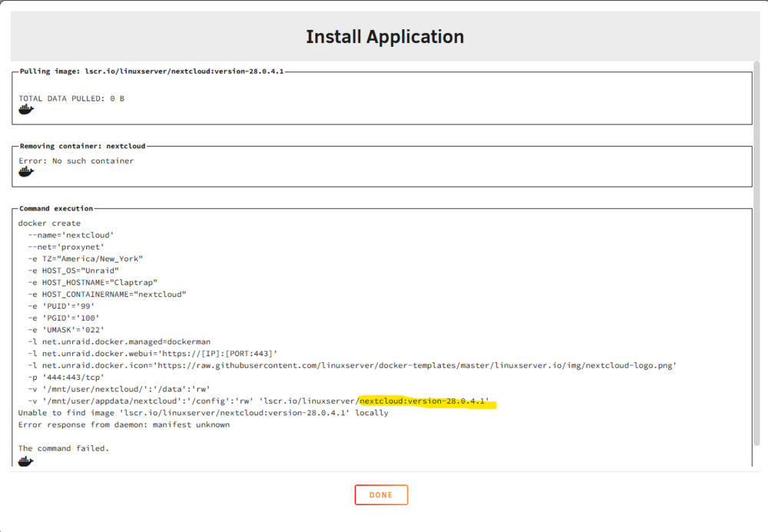Image resolution: width=768 pixels, height=532 pixels.
Task: Click the HOST_OS="Unraid" line
Action: tap(73, 271)
